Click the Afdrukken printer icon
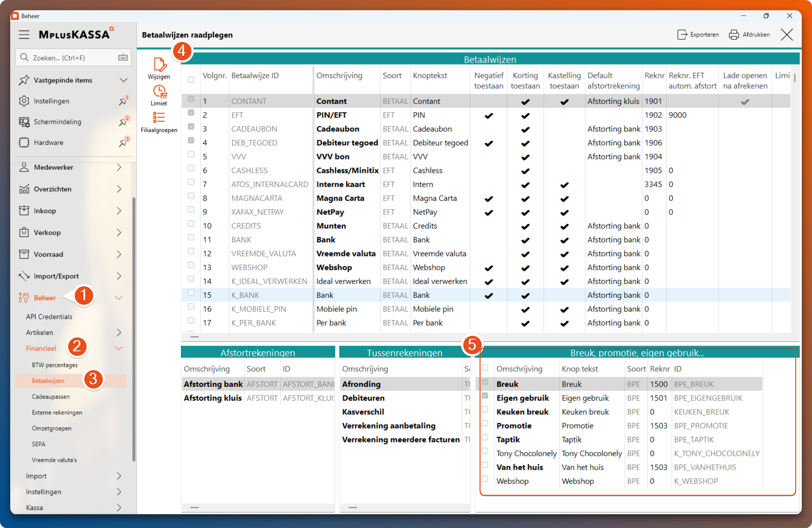The width and height of the screenshot is (812, 528). [734, 34]
